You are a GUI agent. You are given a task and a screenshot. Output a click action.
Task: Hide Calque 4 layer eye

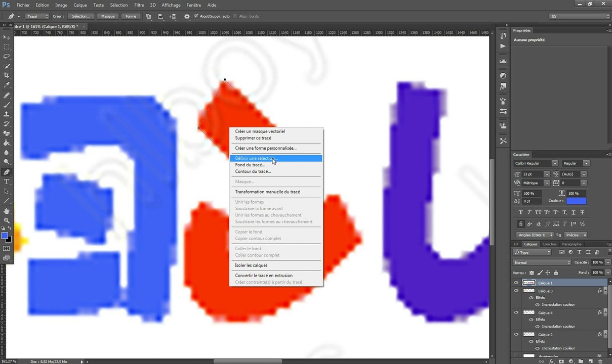[x=516, y=312]
